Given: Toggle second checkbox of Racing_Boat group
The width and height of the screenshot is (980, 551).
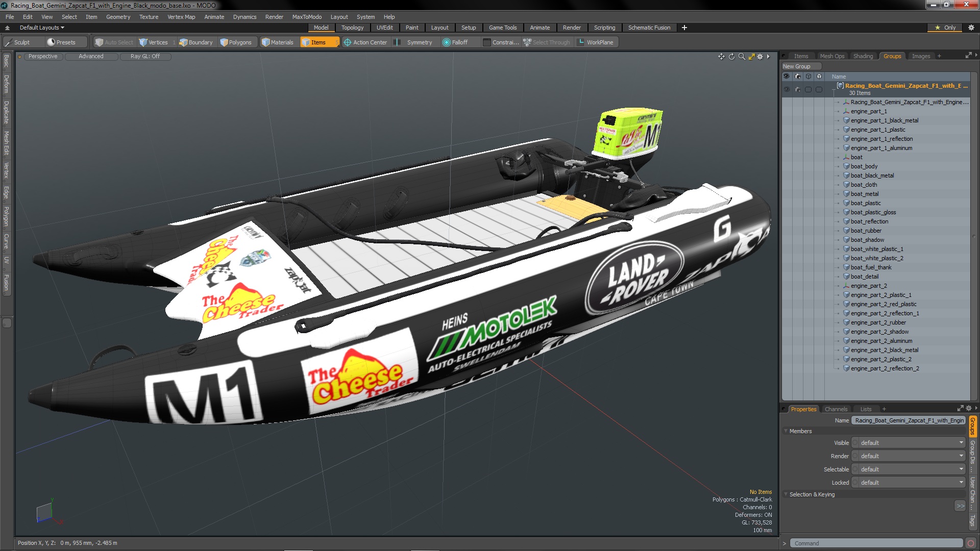Looking at the screenshot, I should point(819,89).
